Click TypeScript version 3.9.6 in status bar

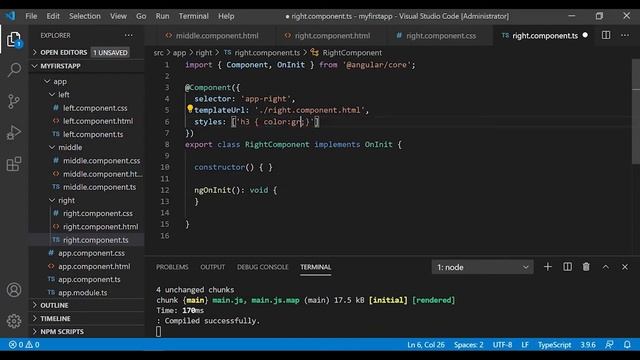click(588, 344)
